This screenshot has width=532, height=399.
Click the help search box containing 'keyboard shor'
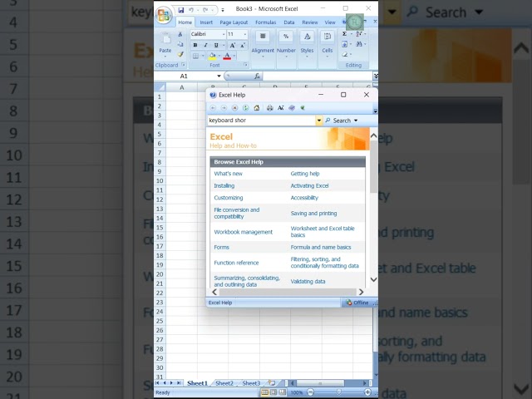click(261, 121)
